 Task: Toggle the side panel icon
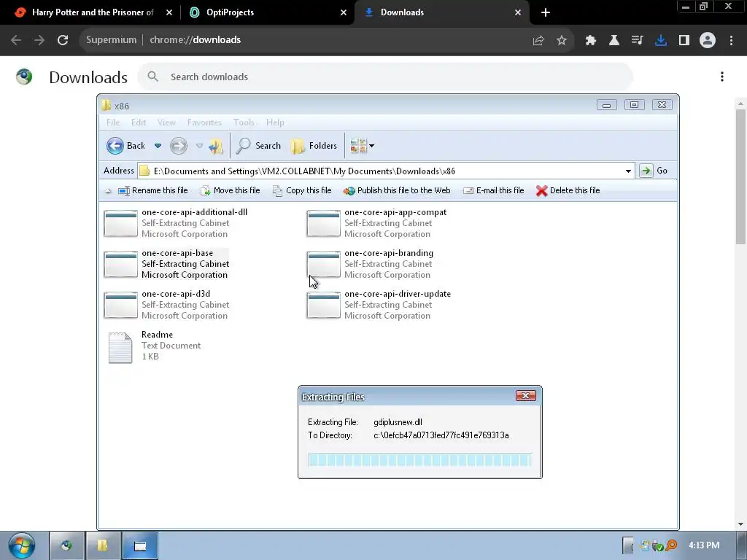(x=684, y=41)
